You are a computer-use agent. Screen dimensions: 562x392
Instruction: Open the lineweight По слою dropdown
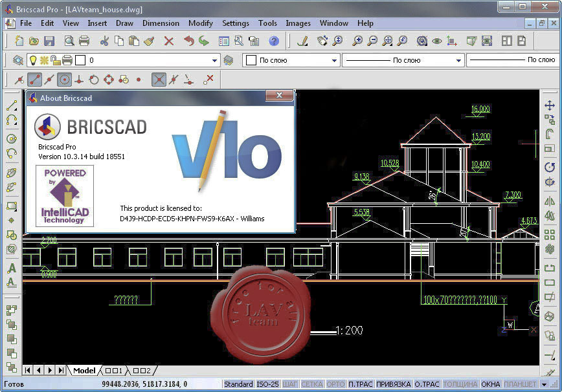(513, 60)
